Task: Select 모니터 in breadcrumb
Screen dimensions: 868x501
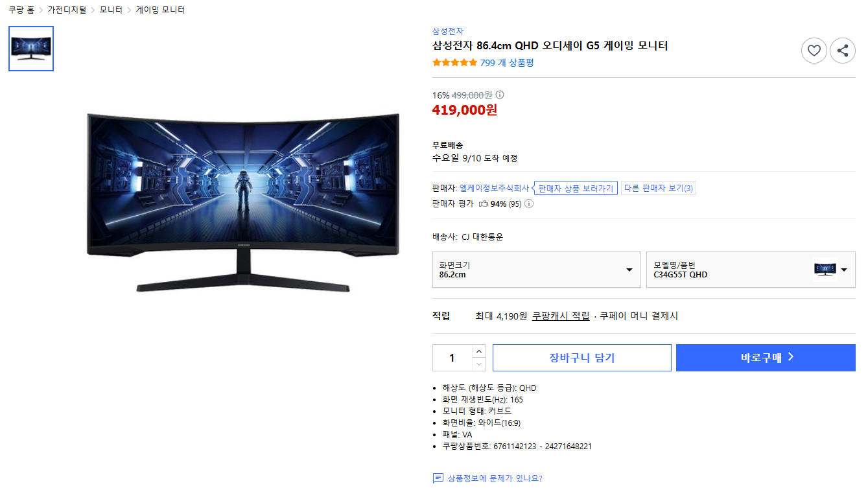Action: click(111, 10)
